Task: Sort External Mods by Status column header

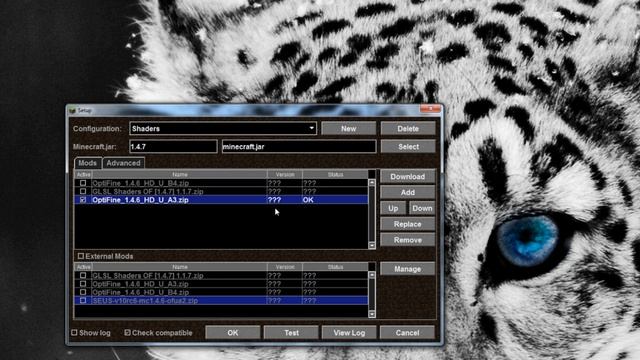Action: (x=335, y=267)
